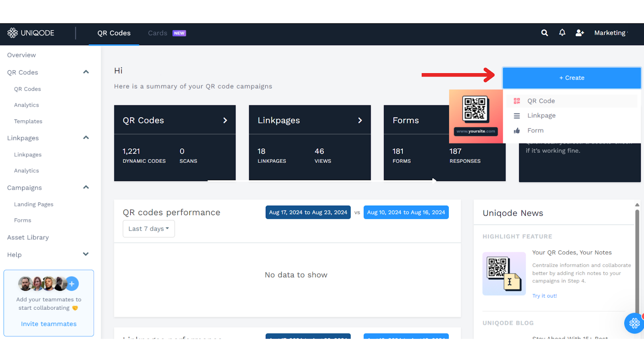Select the Aug 17 to Aug 23 date range
The image size is (644, 362).
tap(308, 212)
